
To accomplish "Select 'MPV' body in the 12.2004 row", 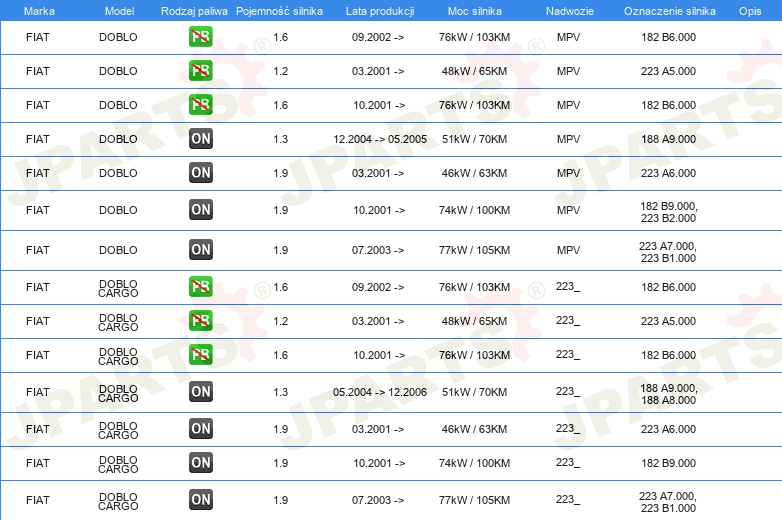I will 569,139.
